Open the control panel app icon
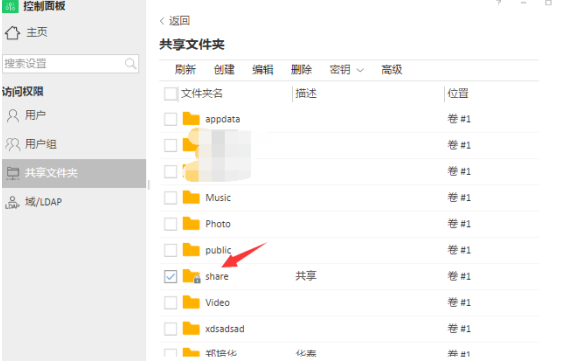 click(x=10, y=6)
